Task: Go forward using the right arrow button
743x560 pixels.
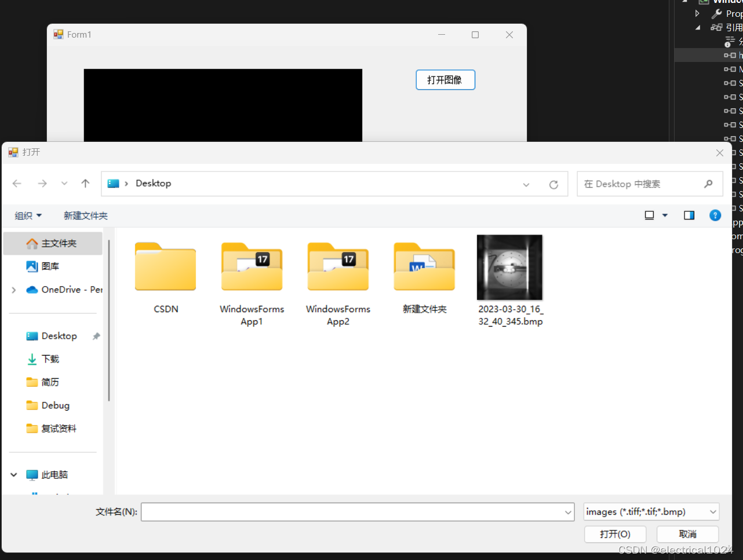Action: point(42,184)
